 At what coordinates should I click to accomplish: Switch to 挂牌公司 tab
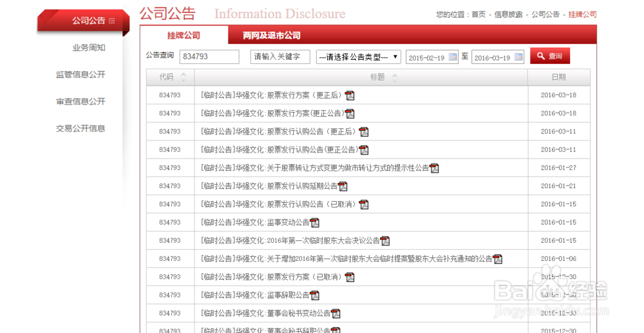click(x=184, y=35)
